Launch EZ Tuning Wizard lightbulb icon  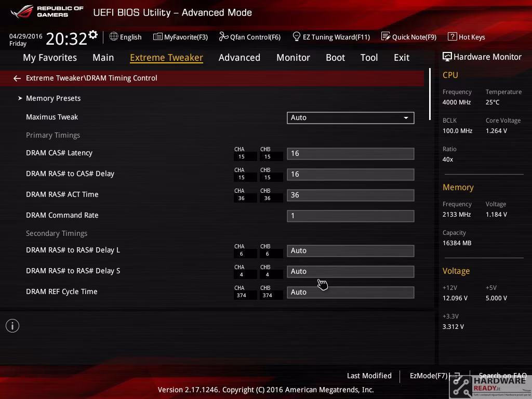tap(297, 36)
